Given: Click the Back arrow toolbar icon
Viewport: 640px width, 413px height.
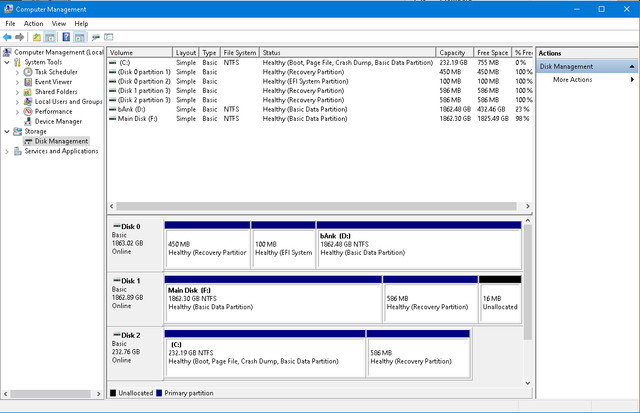Looking at the screenshot, I should (x=7, y=37).
